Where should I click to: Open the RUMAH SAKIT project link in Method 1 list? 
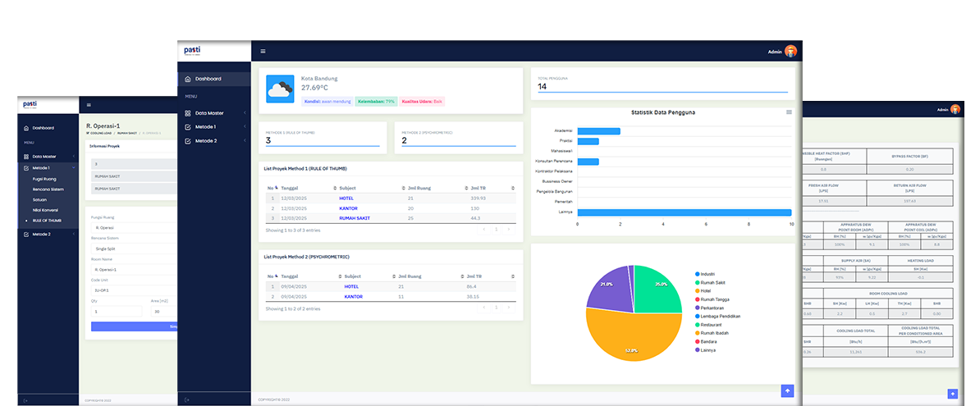coord(352,218)
